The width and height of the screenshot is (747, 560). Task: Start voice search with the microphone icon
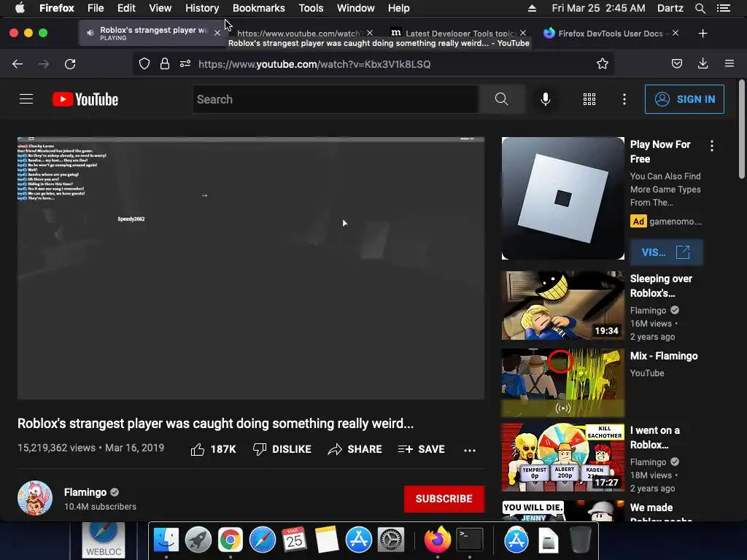tap(546, 99)
